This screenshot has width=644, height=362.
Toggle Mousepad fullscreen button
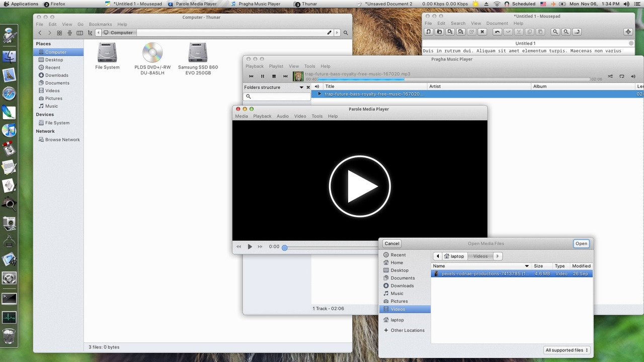(x=628, y=32)
